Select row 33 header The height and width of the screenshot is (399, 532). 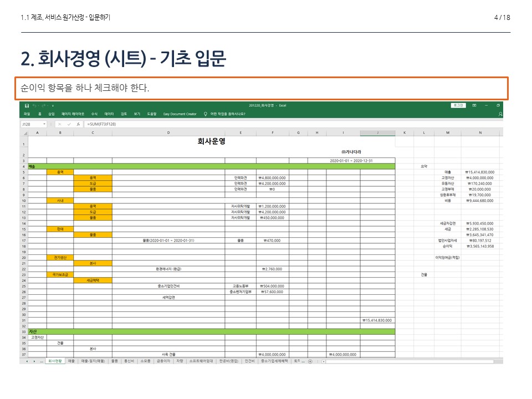[24, 332]
